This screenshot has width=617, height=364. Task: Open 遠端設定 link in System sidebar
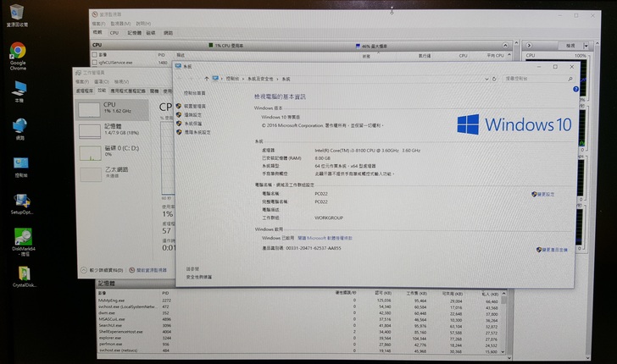193,115
